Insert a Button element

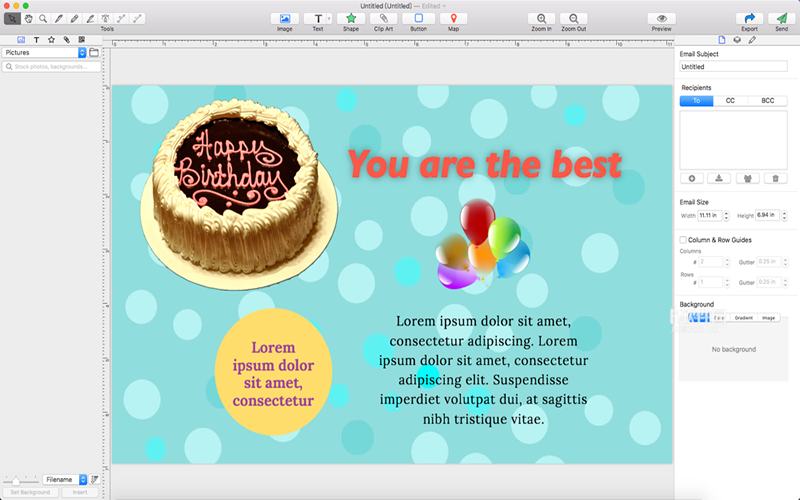click(418, 19)
